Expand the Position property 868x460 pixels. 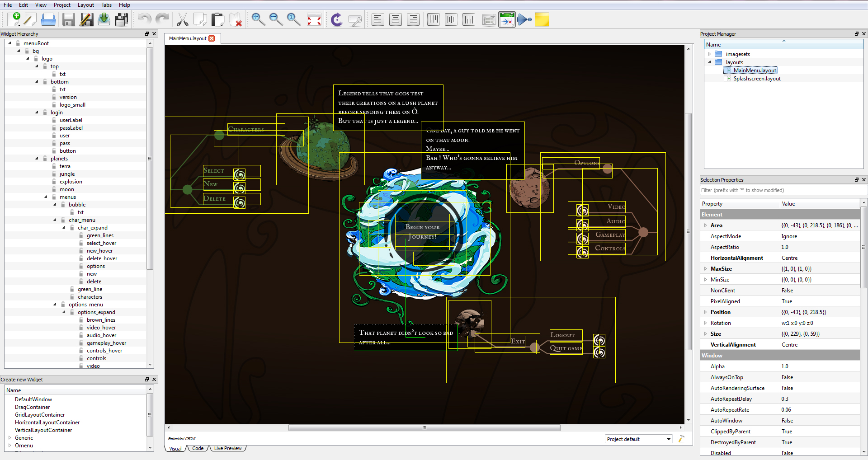(705, 312)
